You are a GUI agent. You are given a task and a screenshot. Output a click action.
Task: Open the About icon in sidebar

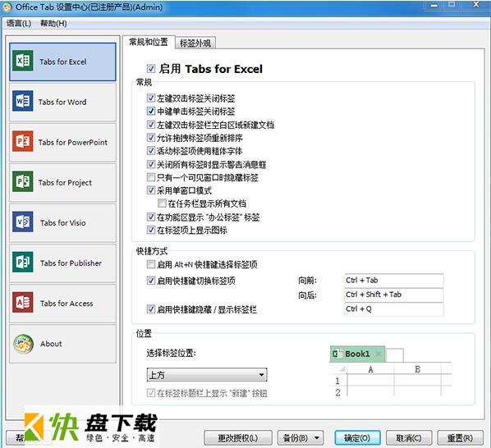23,344
